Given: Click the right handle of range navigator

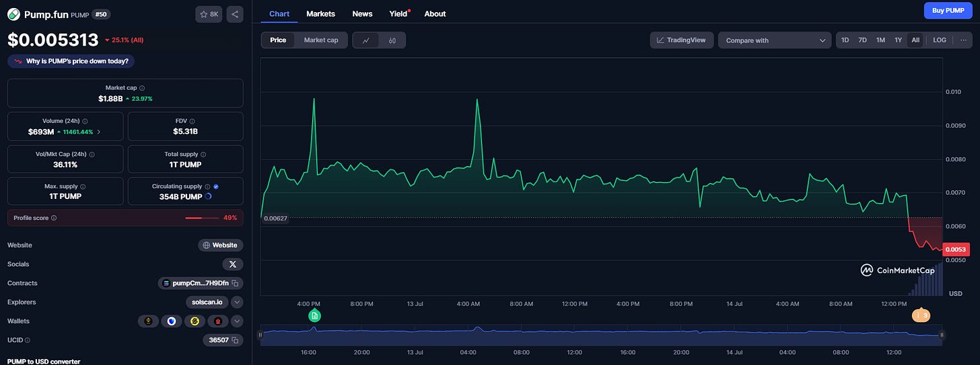Looking at the screenshot, I should point(942,335).
